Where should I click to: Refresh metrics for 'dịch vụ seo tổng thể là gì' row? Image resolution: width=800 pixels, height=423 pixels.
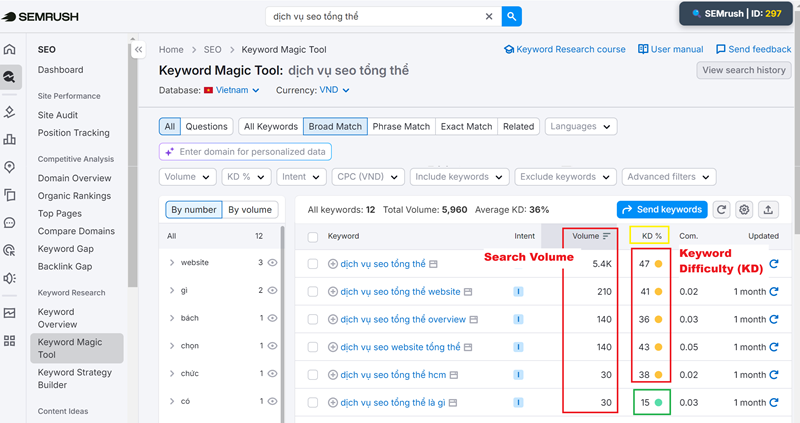pos(774,402)
